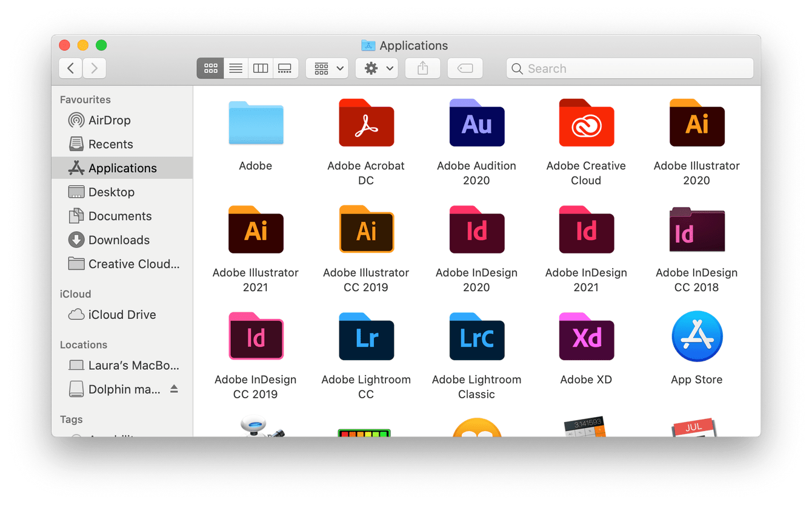Eject the Dolphin volume
The width and height of the screenshot is (812, 505).
[174, 389]
